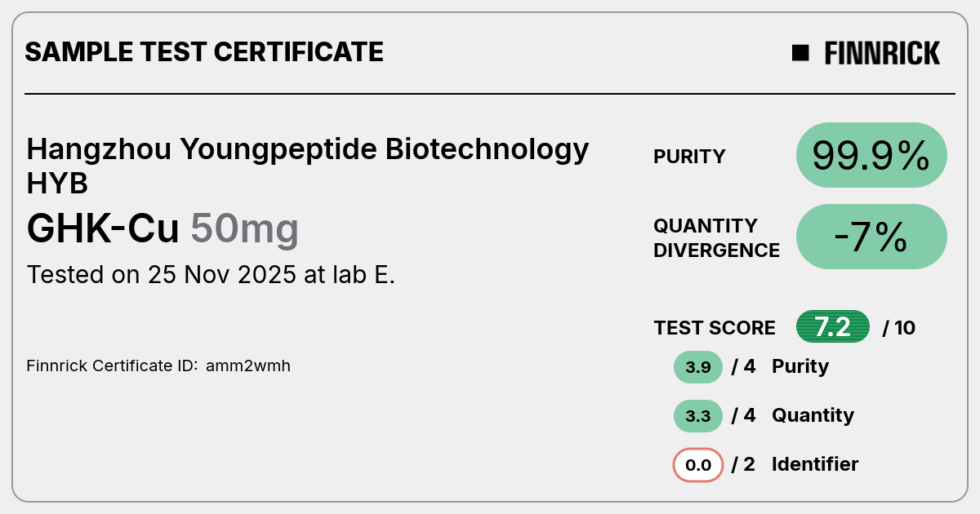Click the Quantity score label

pos(813,415)
